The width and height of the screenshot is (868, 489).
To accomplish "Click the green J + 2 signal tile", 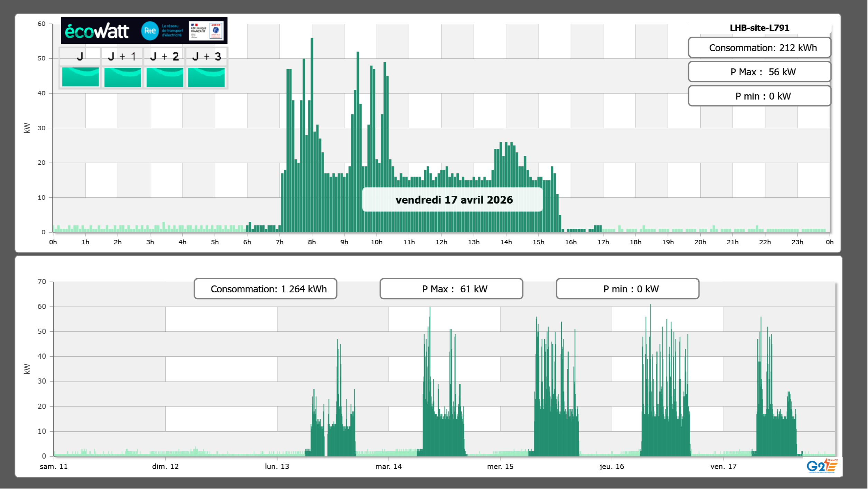I will [x=165, y=77].
